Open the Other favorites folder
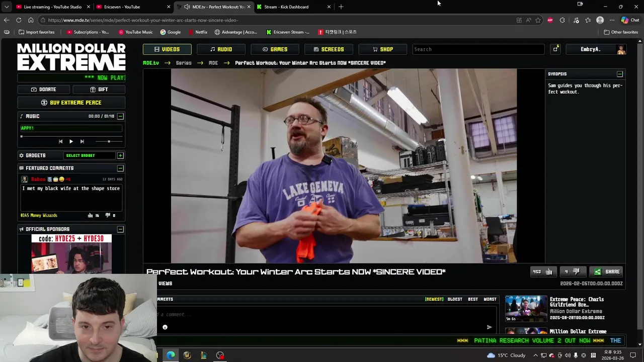This screenshot has height=362, width=644. coord(621,32)
